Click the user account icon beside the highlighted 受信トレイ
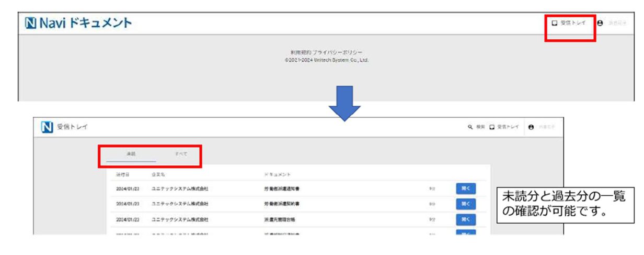 [600, 24]
